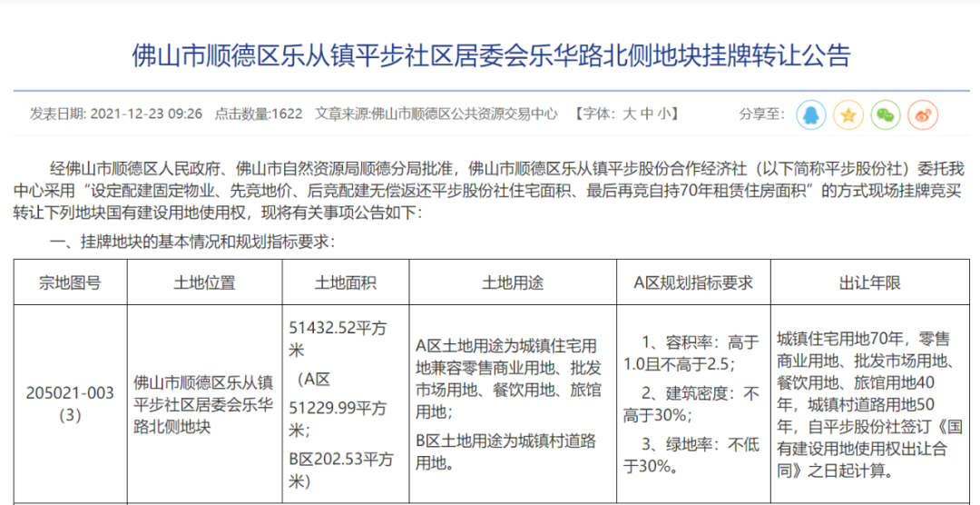Click the 土地位置 column header
The width and height of the screenshot is (980, 505).
(204, 282)
